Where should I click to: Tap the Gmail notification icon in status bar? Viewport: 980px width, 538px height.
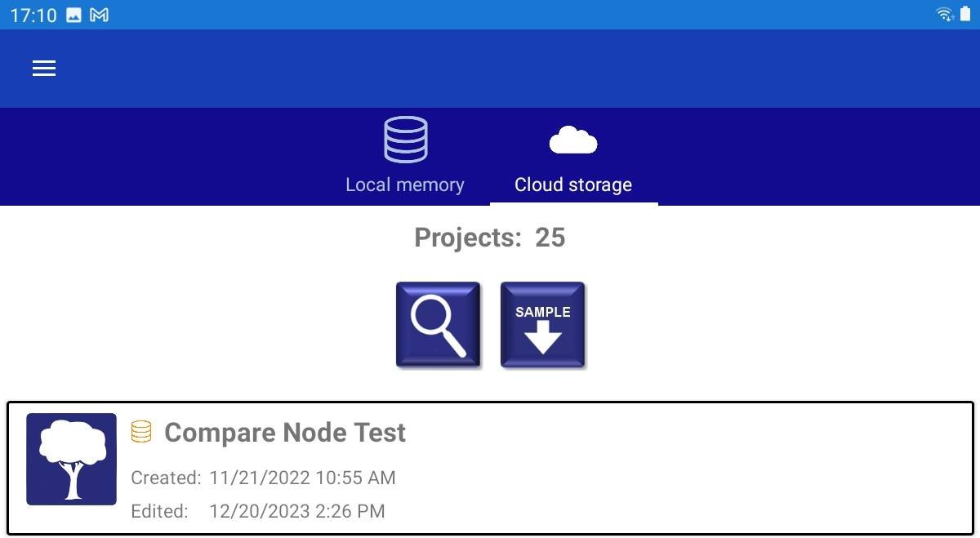coord(99,15)
